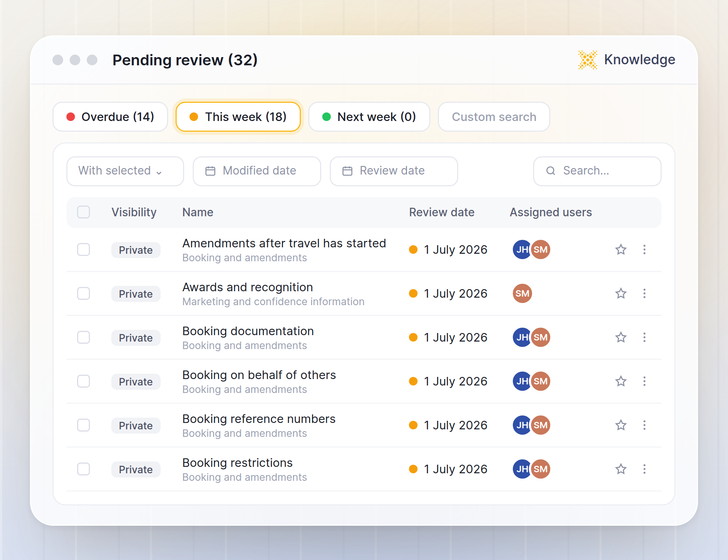
Task: Select the Awards and recognition checkbox
Action: tap(84, 293)
